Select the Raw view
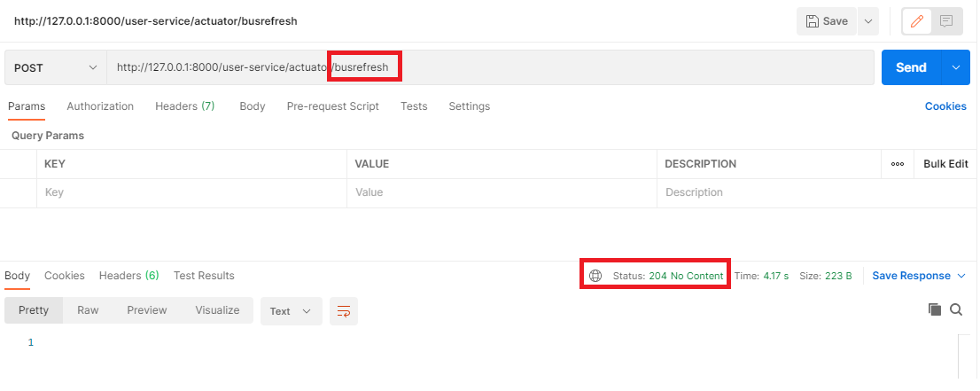The image size is (980, 391). (88, 310)
